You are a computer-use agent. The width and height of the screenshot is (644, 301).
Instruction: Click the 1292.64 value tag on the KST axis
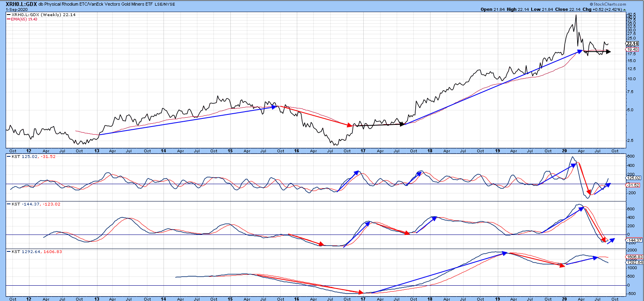[635, 262]
